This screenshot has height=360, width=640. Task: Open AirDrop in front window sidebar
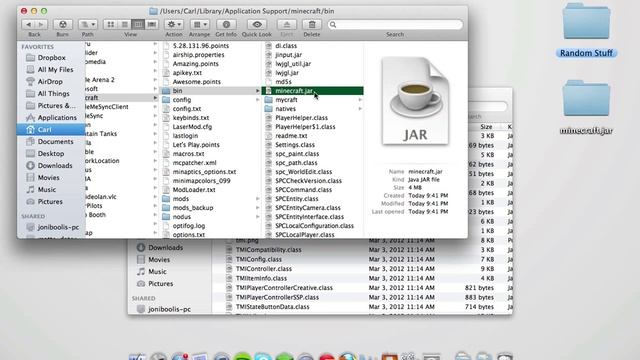(51, 82)
